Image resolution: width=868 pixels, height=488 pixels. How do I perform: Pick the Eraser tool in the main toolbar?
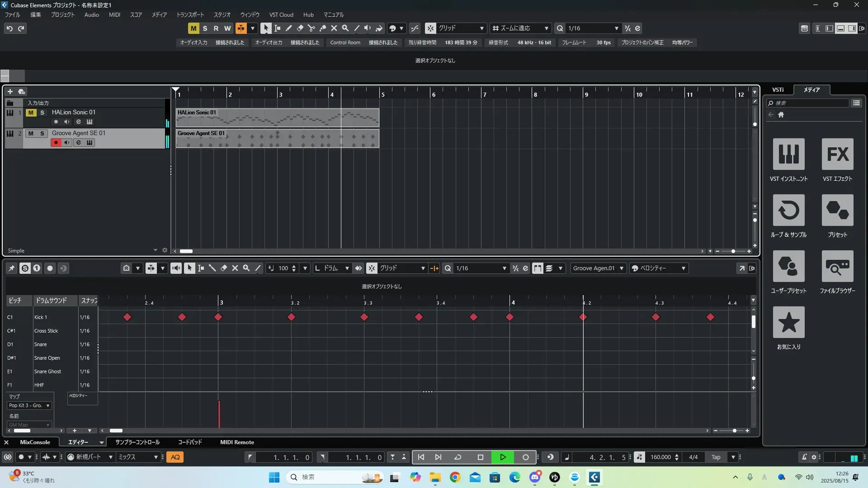(x=300, y=28)
